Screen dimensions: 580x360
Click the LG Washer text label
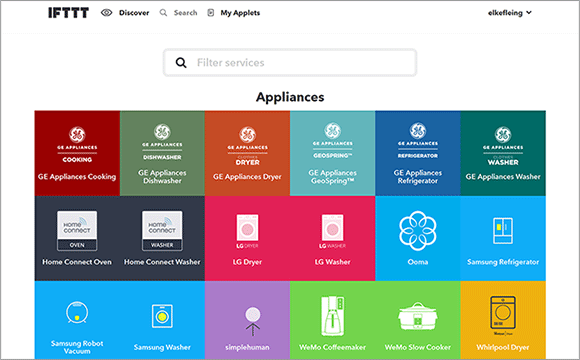(x=333, y=262)
